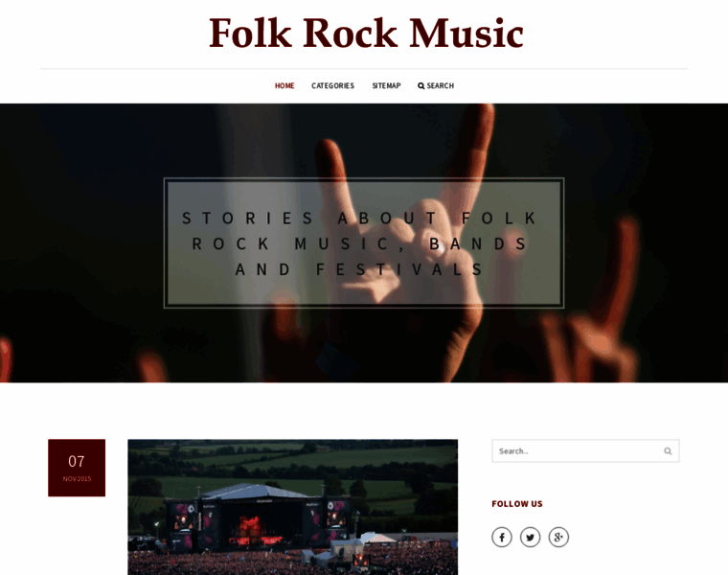Viewport: 728px width, 575px height.
Task: Click the AND FESTIVALS line in the banner
Action: point(359,269)
